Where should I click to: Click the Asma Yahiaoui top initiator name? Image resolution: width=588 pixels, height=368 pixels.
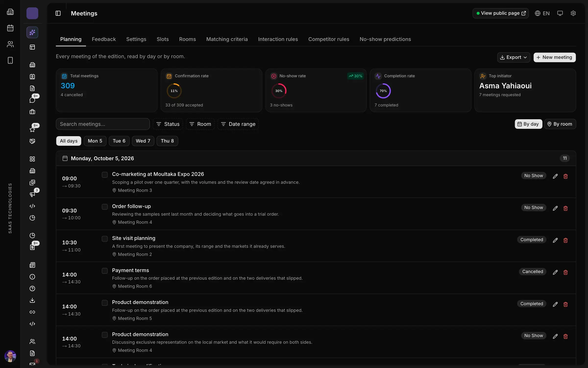click(x=505, y=86)
